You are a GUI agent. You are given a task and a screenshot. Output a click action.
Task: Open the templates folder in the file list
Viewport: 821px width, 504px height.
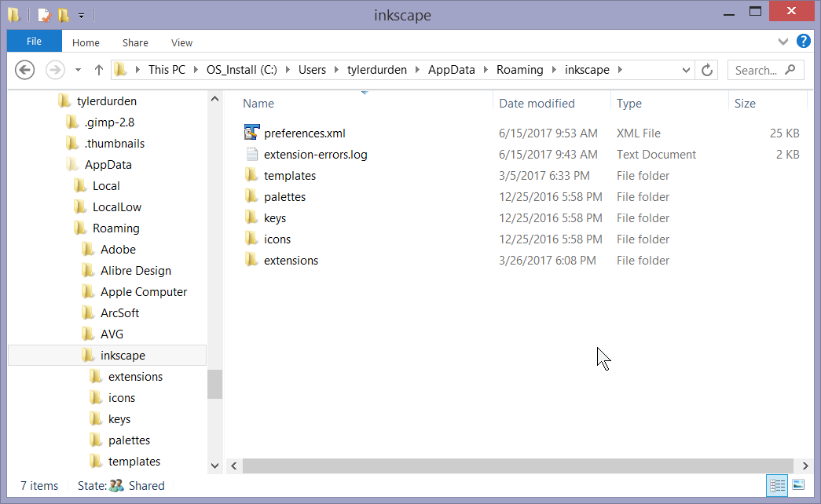pos(290,175)
